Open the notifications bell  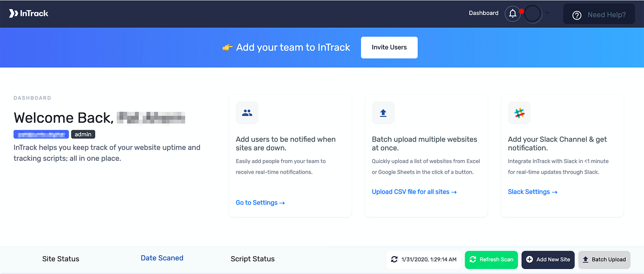513,14
